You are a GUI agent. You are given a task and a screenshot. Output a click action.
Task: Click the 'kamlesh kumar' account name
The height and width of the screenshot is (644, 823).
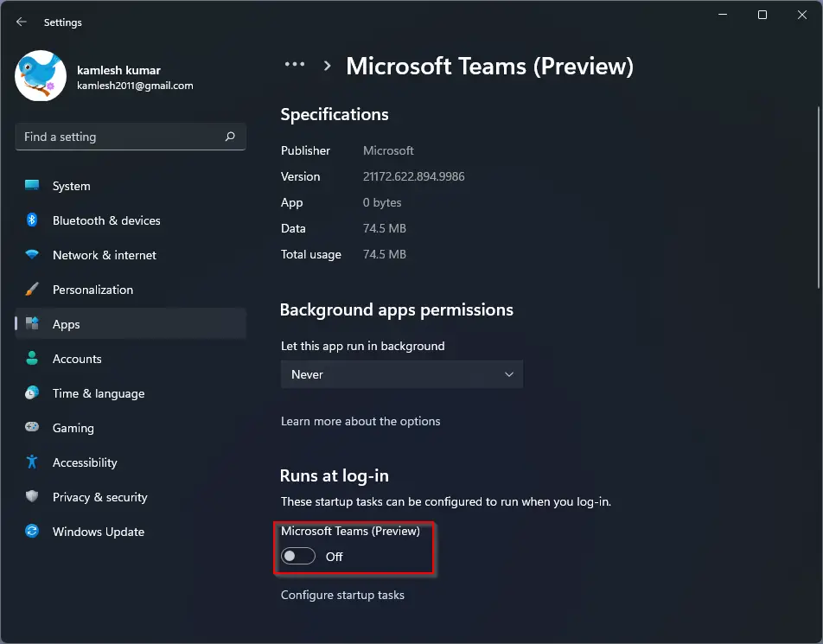tap(118, 70)
